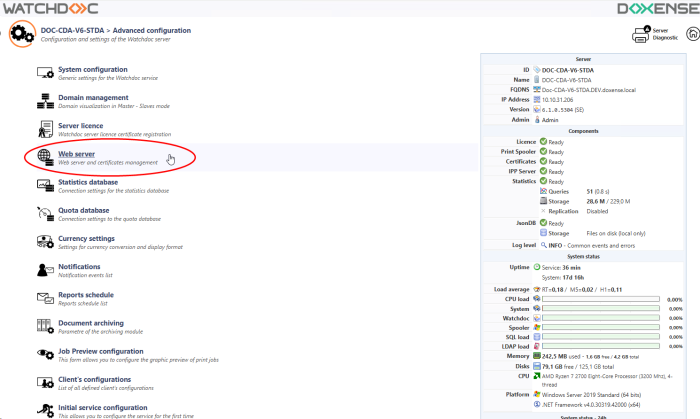The image size is (700, 419).
Task: Open the Server Diagnostic printer icon
Action: tap(641, 36)
